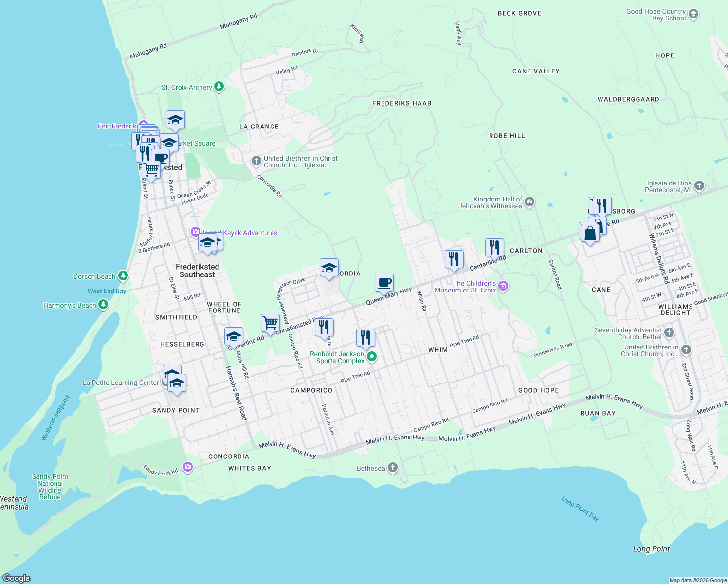
Task: Open the Fort Frederik attraction marker
Action: [143, 126]
